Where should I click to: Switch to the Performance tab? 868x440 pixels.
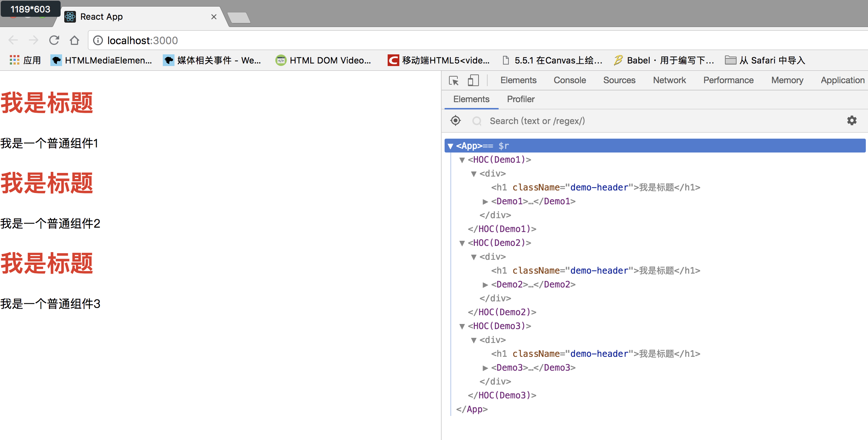pyautogui.click(x=729, y=80)
